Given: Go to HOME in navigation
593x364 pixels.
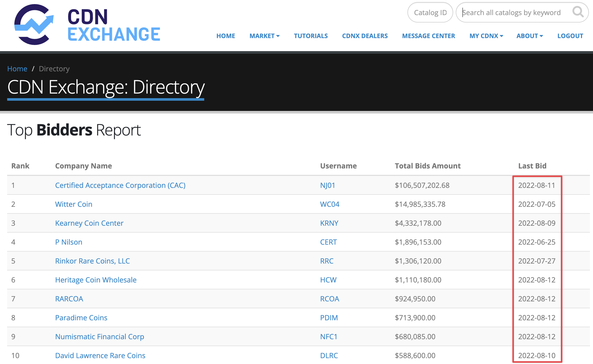Looking at the screenshot, I should [x=226, y=36].
